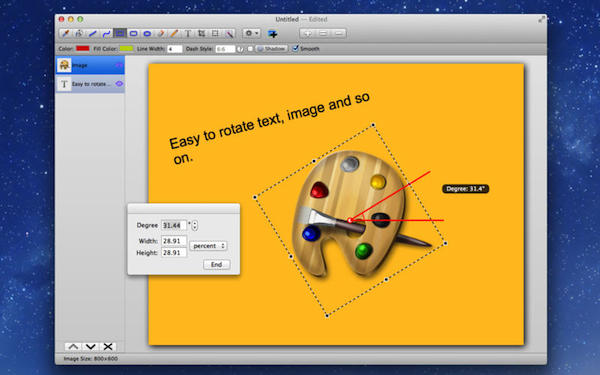This screenshot has width=600, height=375.
Task: Select the rounded rectangle shape tool
Action: pos(134,34)
